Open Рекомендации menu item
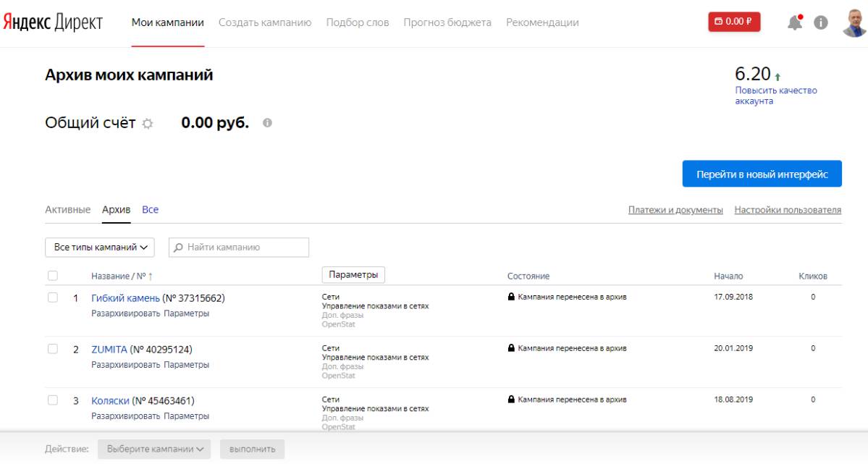Image resolution: width=868 pixels, height=464 pixels. point(542,22)
